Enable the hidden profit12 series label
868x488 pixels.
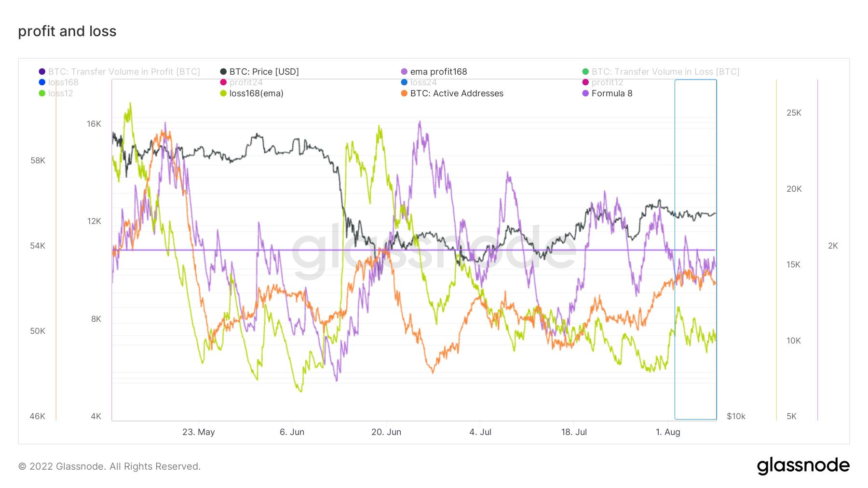click(607, 82)
